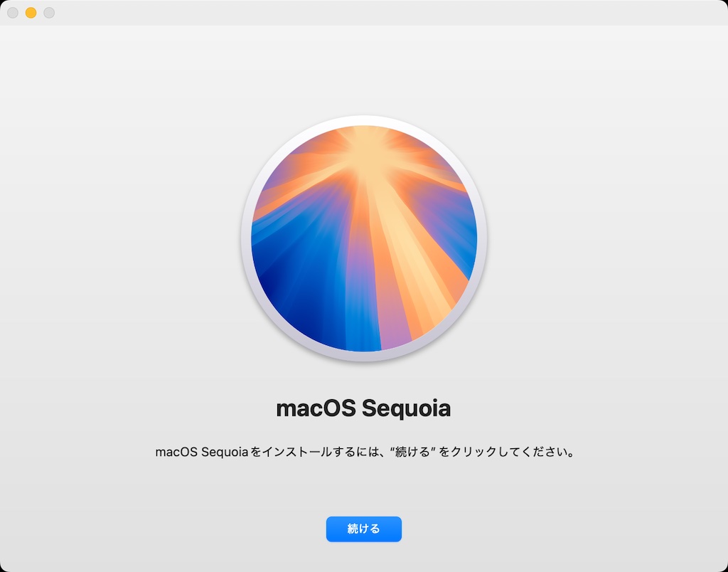Click the bold macOS Sequoia heading
This screenshot has height=572, width=728.
363,408
